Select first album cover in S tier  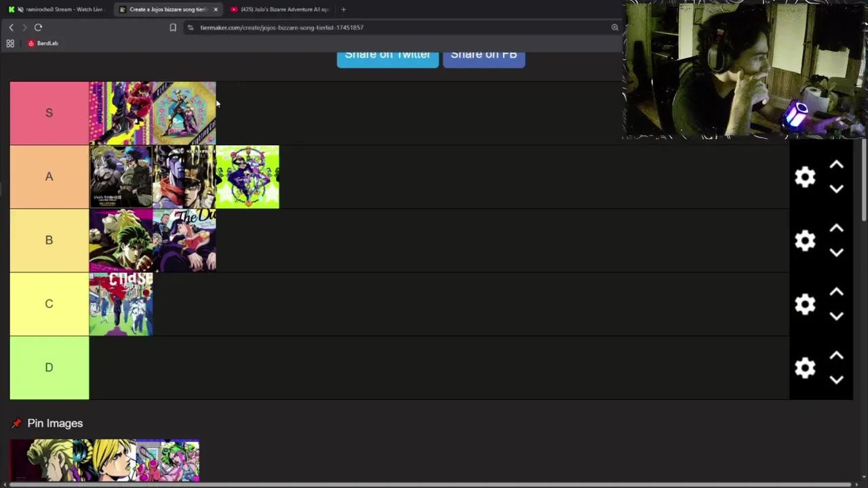point(121,113)
